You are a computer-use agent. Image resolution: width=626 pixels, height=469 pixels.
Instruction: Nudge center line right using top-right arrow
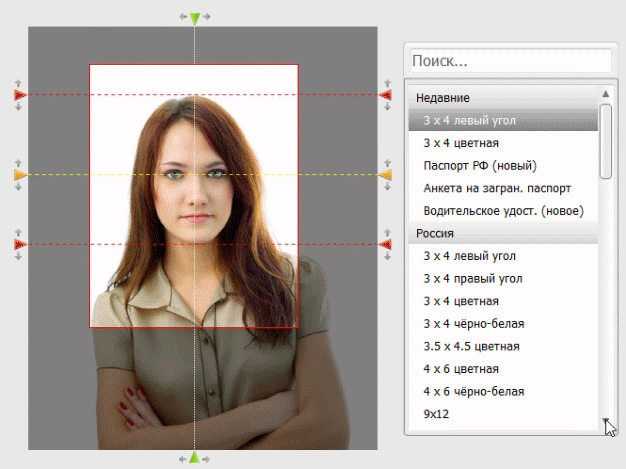point(206,16)
